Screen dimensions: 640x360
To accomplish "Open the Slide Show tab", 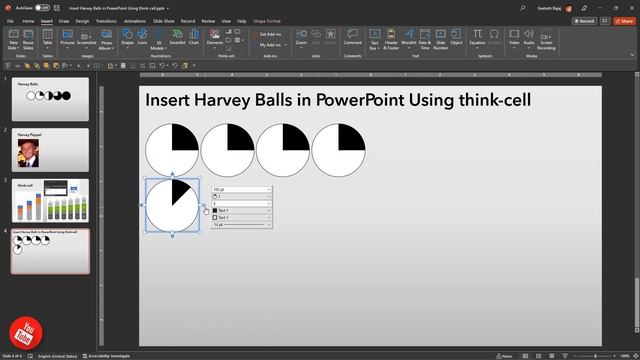I will click(164, 21).
